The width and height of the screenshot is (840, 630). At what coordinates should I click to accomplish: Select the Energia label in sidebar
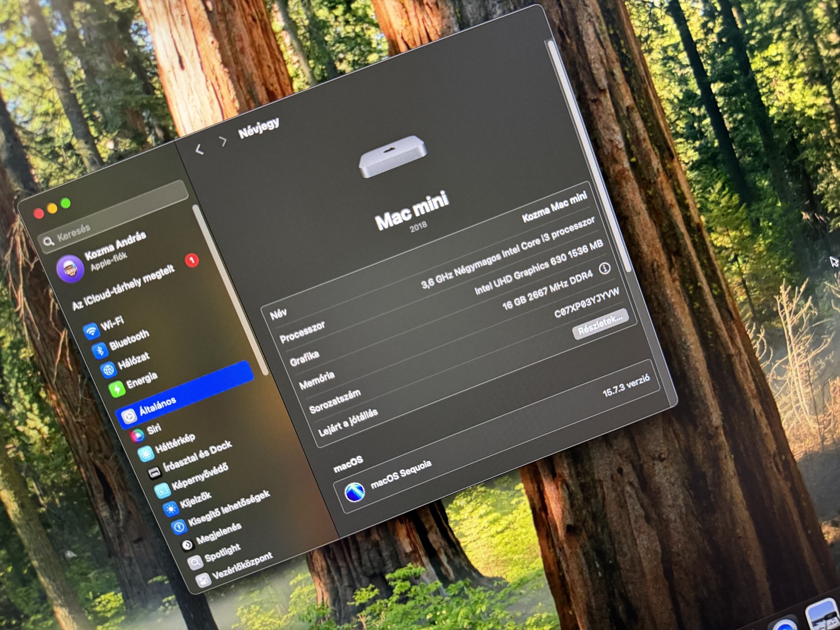pyautogui.click(x=142, y=380)
